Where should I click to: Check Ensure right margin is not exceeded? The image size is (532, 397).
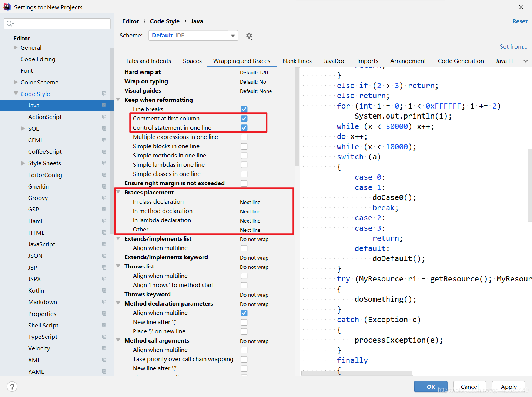[x=244, y=183]
